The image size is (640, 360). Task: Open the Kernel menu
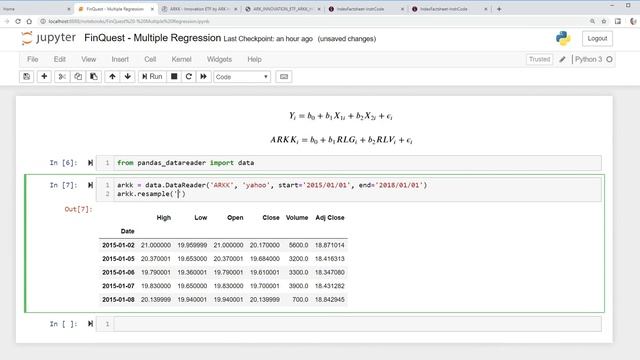[182, 60]
